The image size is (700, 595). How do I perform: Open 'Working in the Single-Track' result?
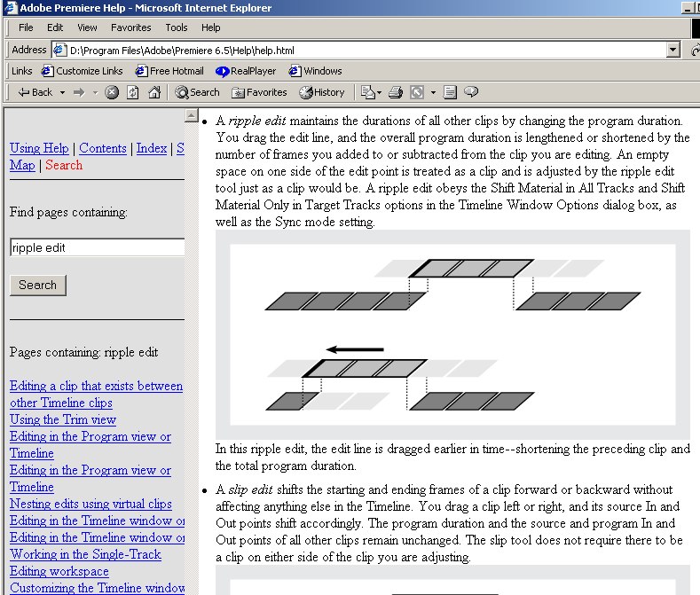(x=85, y=554)
